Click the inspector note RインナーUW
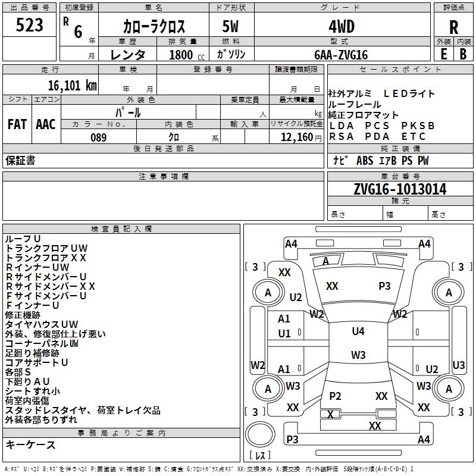Viewport: 476px width, 476px height. [x=37, y=267]
